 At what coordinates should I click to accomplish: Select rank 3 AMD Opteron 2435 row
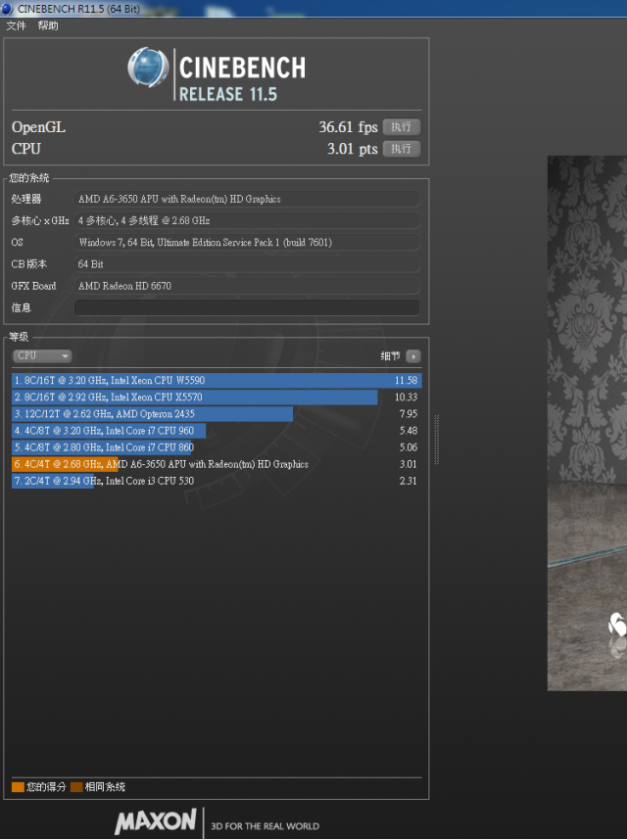click(217, 413)
